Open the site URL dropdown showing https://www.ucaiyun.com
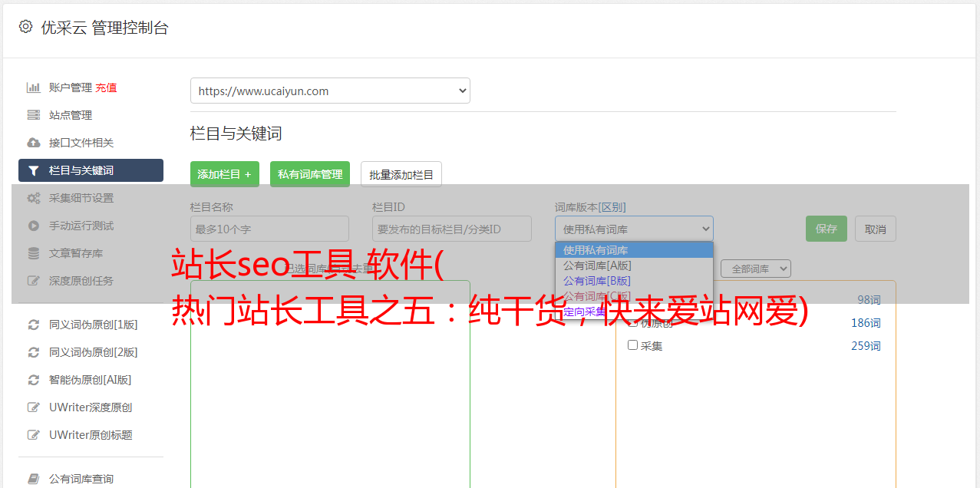Viewport: 980px width, 488px height. 330,91
